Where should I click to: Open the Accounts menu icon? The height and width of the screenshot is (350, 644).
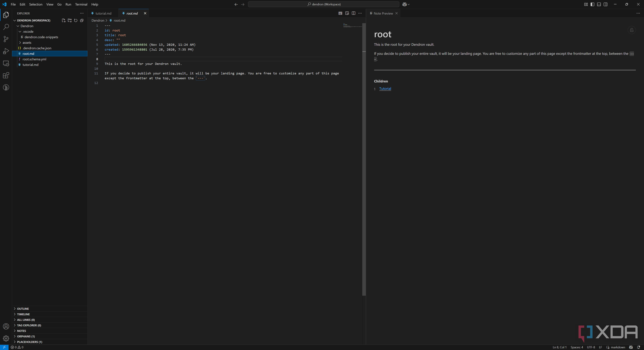click(x=6, y=326)
